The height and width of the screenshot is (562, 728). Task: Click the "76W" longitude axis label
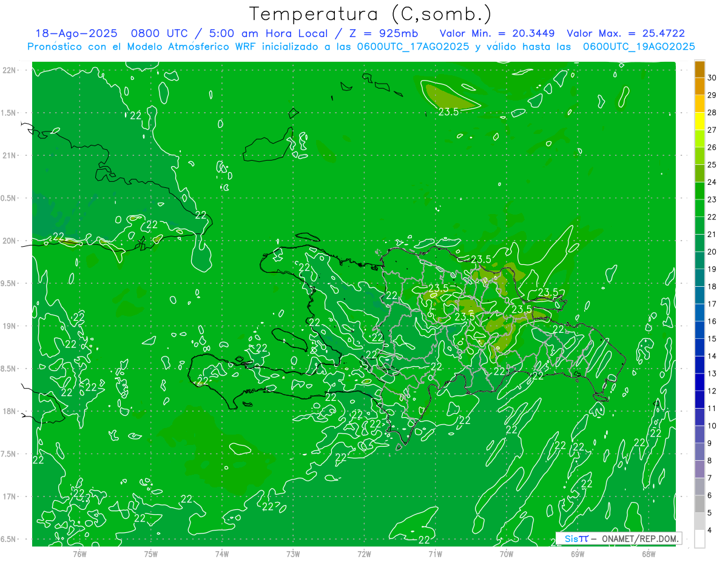(x=79, y=554)
